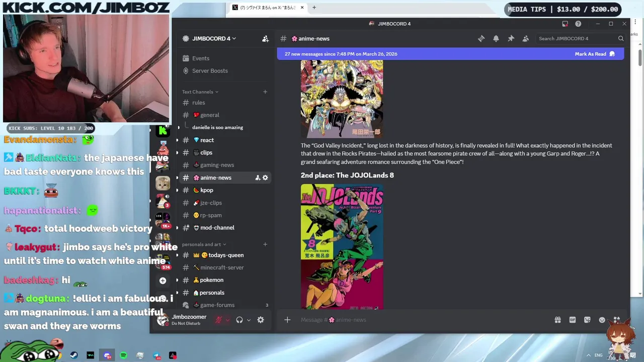Click ENG language indicator in system tray
Viewport: 644px width, 362px height.
(599, 355)
